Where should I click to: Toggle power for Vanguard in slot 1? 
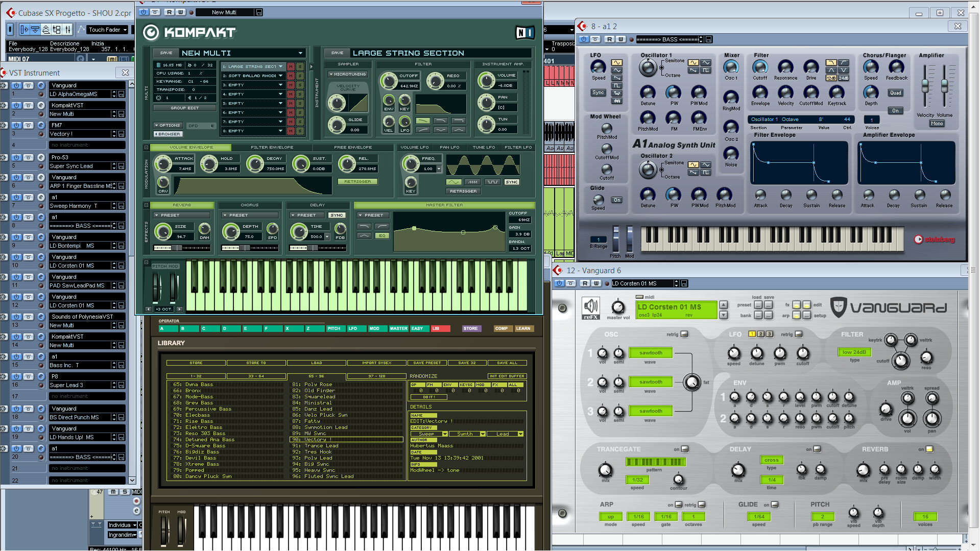click(16, 85)
